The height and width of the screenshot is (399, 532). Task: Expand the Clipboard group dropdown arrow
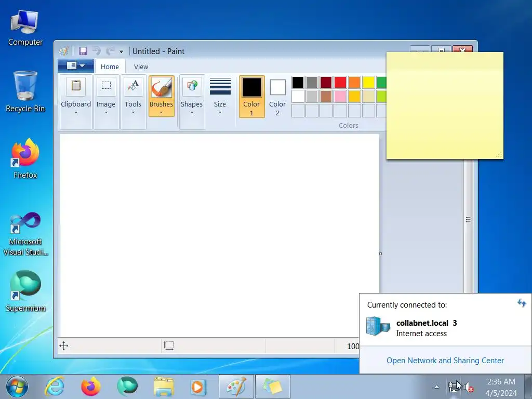pyautogui.click(x=76, y=113)
